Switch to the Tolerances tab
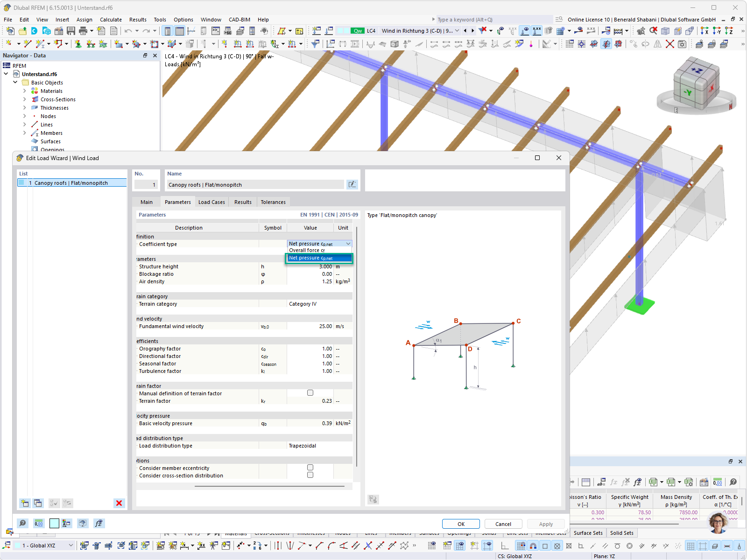This screenshot has width=747, height=560. pyautogui.click(x=273, y=202)
